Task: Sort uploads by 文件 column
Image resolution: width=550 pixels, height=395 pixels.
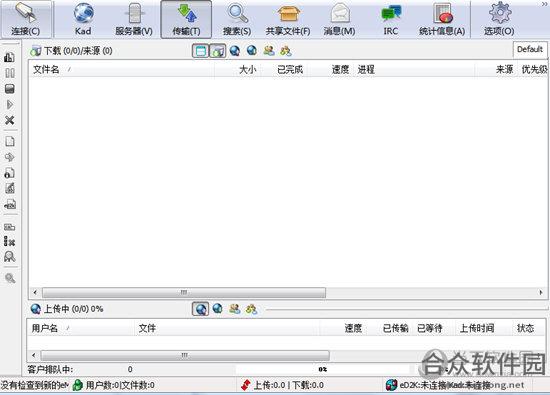Action: click(x=227, y=328)
